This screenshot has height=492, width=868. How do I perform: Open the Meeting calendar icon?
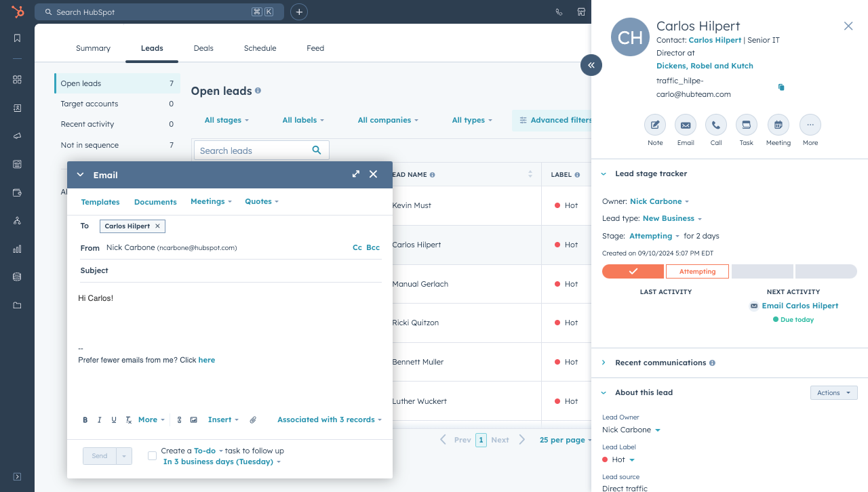(778, 125)
